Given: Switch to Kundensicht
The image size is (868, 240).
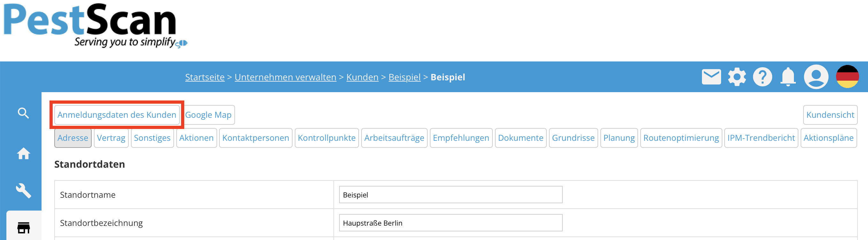Looking at the screenshot, I should (830, 115).
